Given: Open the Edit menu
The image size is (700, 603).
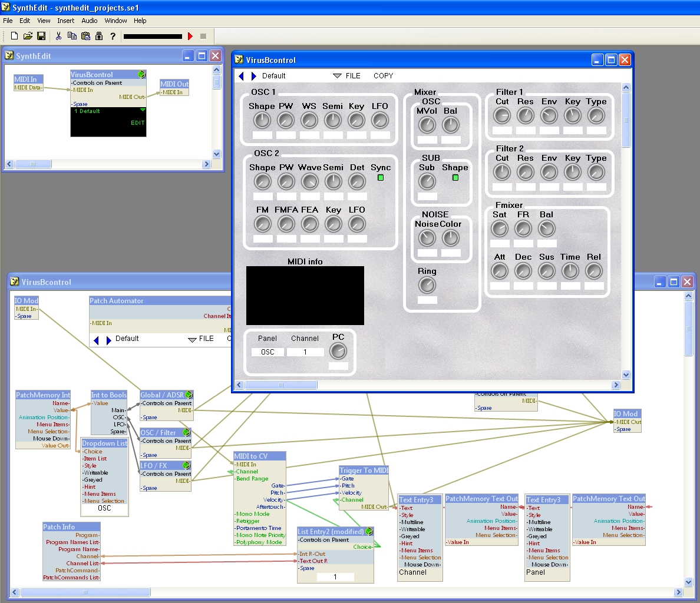Looking at the screenshot, I should point(25,21).
